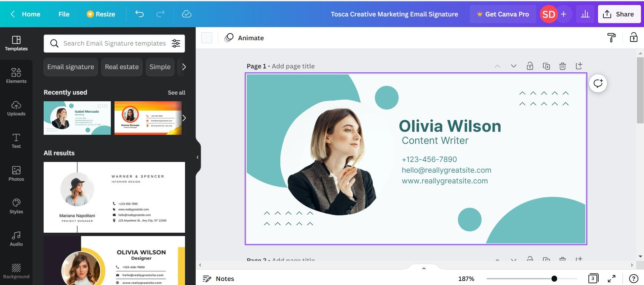
Task: Open the insights bar chart icon
Action: click(x=585, y=14)
